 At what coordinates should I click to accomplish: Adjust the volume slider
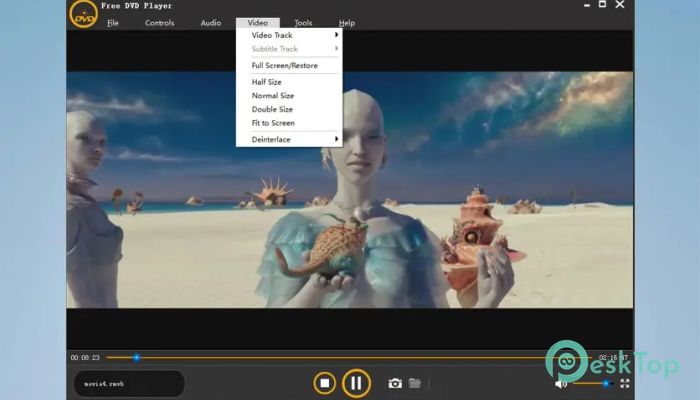[x=592, y=383]
